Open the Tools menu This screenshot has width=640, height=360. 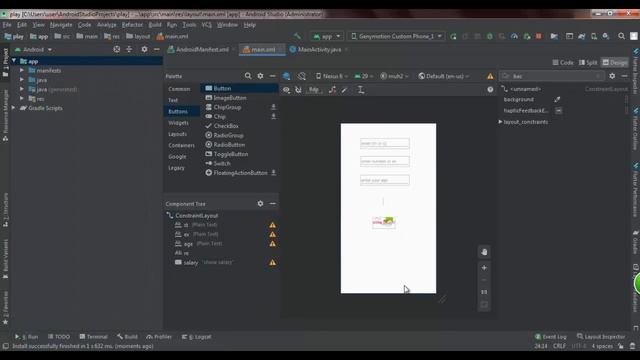[189, 24]
